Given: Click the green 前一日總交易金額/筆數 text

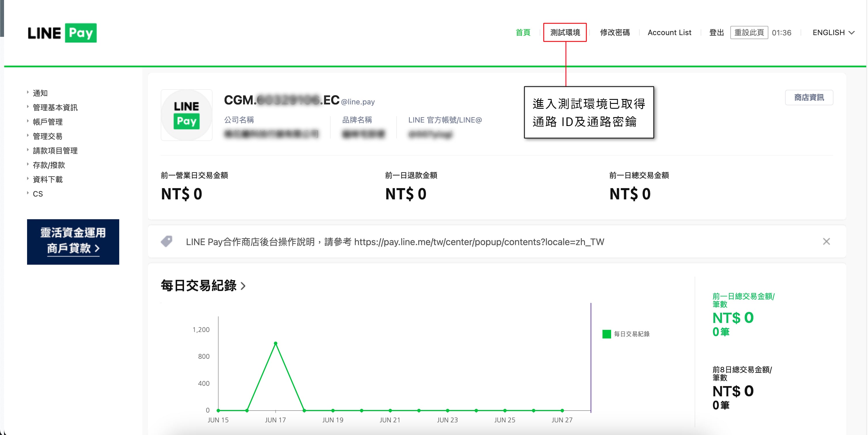Looking at the screenshot, I should coord(743,300).
